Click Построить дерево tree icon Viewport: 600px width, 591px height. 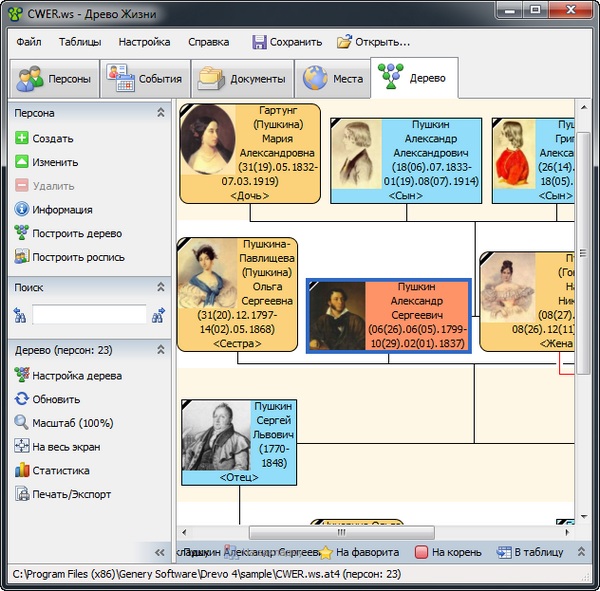coord(21,233)
